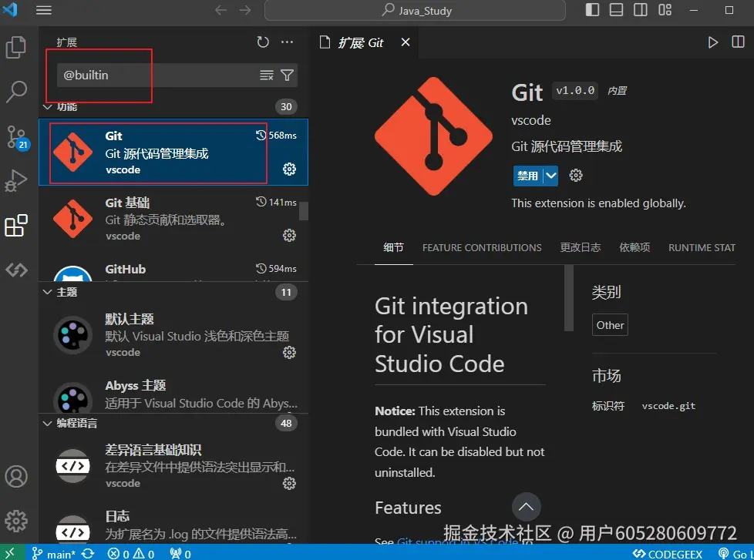
Task: Click the CODEGEEX status bar item
Action: (668, 554)
